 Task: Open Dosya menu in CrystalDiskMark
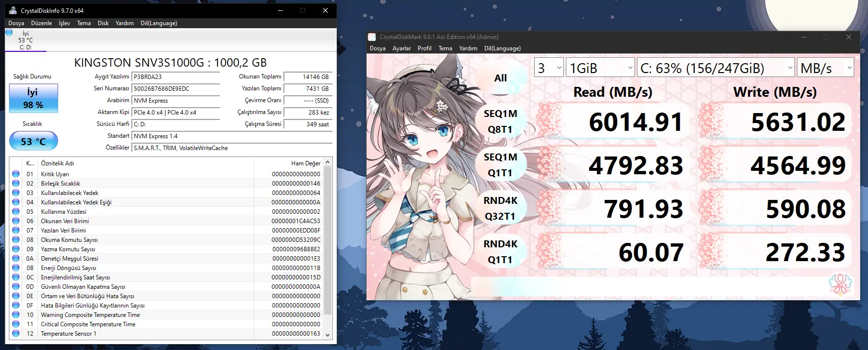[378, 48]
